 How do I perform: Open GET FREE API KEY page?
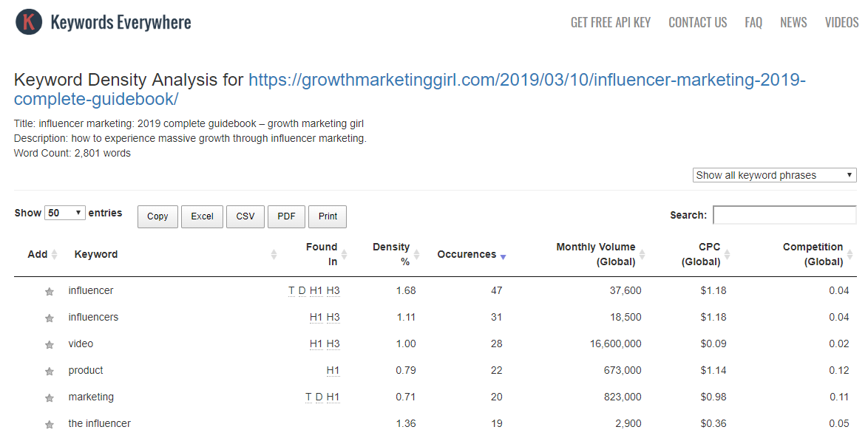[x=611, y=23]
